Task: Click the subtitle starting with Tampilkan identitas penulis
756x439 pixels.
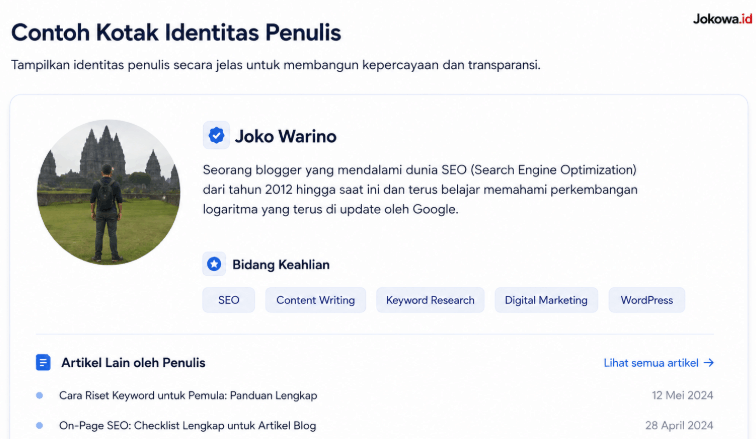Action: point(276,65)
